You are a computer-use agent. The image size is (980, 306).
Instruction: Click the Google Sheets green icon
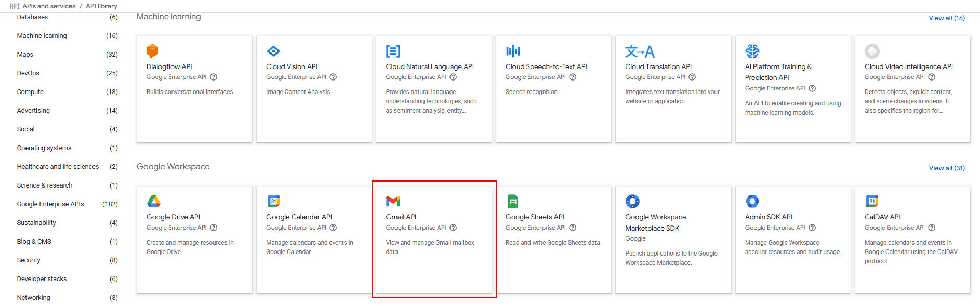513,201
